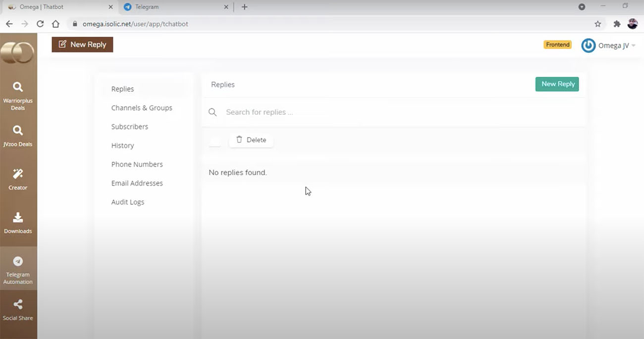Open the Social Share icon
The width and height of the screenshot is (644, 339).
coord(18,304)
